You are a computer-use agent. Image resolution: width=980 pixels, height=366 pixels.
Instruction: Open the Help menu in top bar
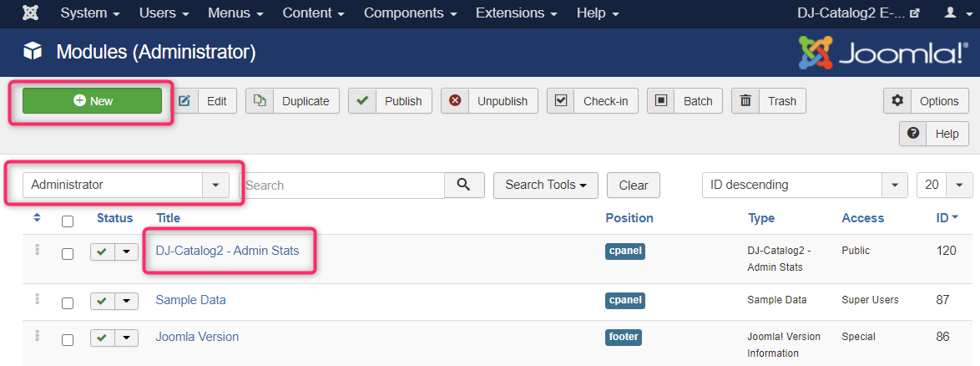pyautogui.click(x=598, y=13)
